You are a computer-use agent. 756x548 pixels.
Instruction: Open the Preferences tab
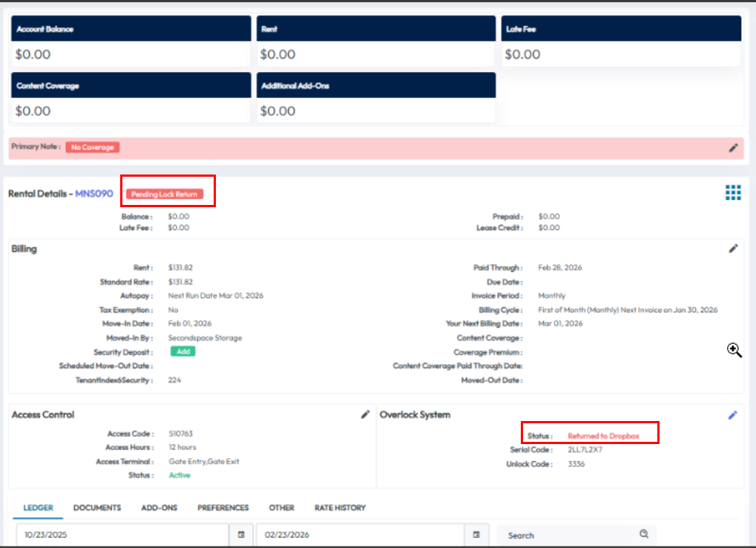(x=223, y=508)
